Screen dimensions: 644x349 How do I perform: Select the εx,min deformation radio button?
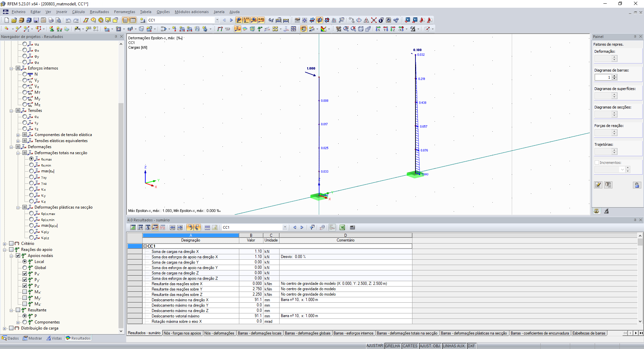tap(32, 165)
